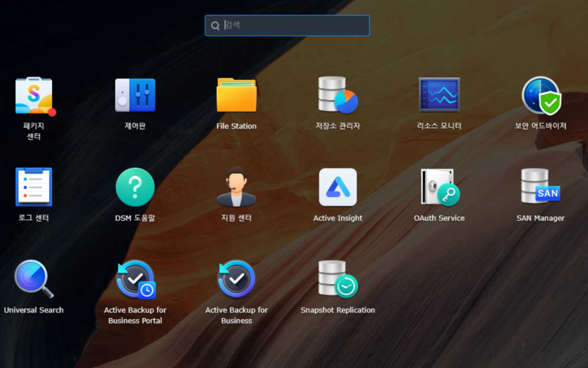The height and width of the screenshot is (368, 588).
Task: Click the "제어판" label text
Action: [x=135, y=126]
